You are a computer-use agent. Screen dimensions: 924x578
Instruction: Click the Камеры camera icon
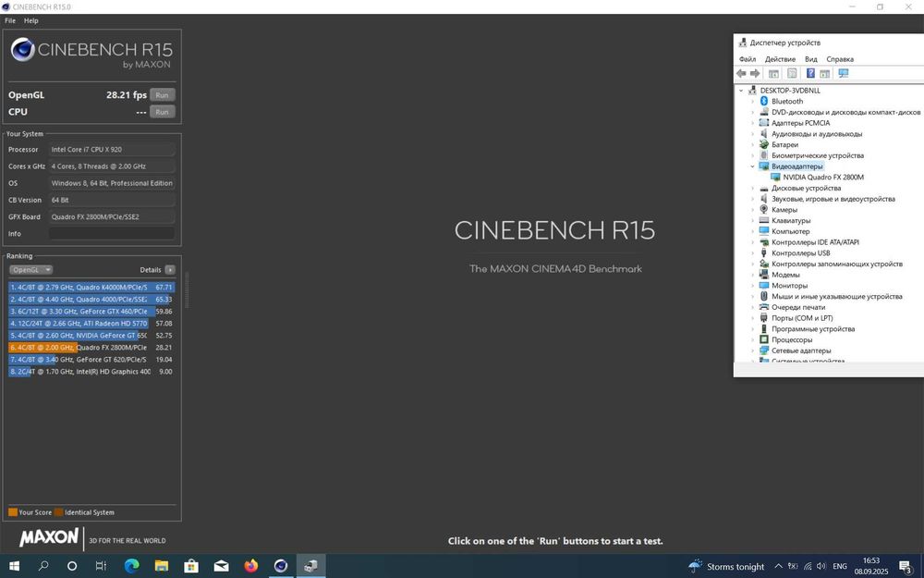pos(764,209)
